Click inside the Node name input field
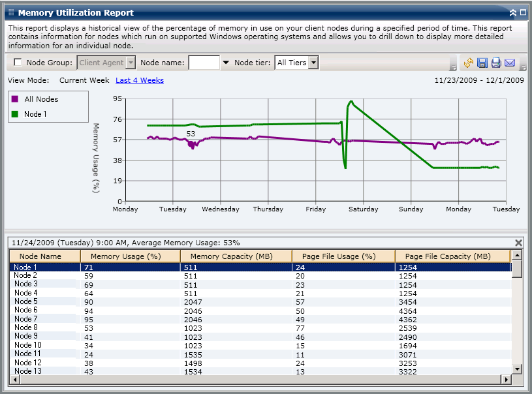The width and height of the screenshot is (532, 394). point(204,63)
